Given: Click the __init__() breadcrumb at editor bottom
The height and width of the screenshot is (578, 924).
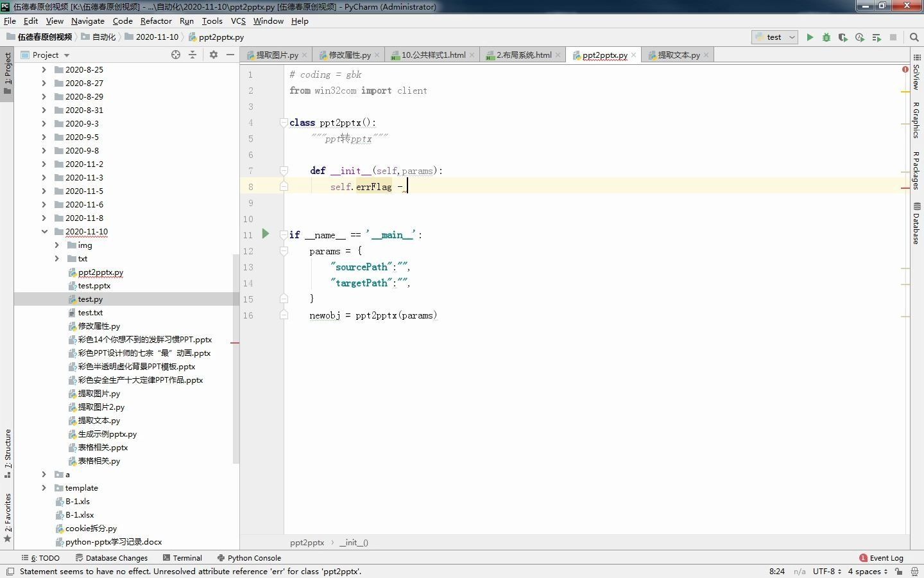Looking at the screenshot, I should 354,542.
